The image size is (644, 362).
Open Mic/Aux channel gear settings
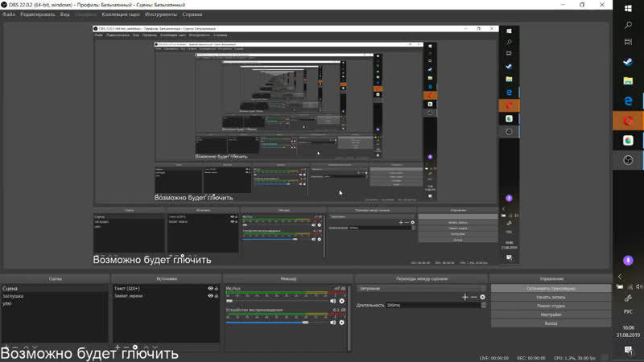click(341, 301)
